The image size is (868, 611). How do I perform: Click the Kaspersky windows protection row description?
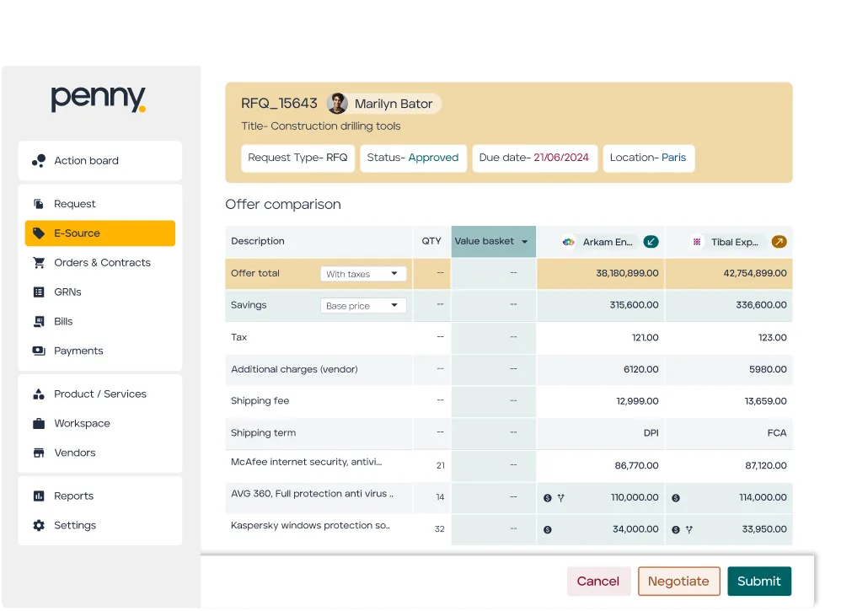tap(310, 525)
